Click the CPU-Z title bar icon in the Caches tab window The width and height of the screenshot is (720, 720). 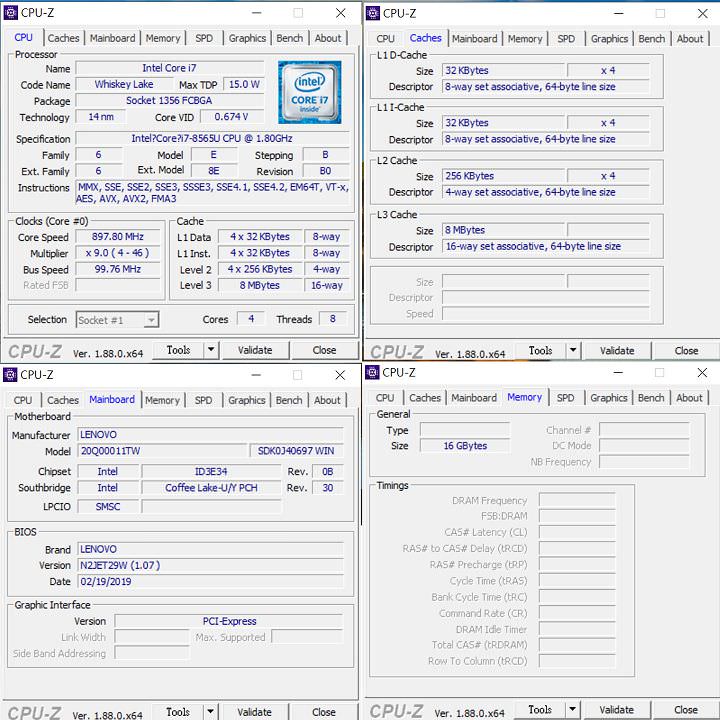(x=373, y=13)
